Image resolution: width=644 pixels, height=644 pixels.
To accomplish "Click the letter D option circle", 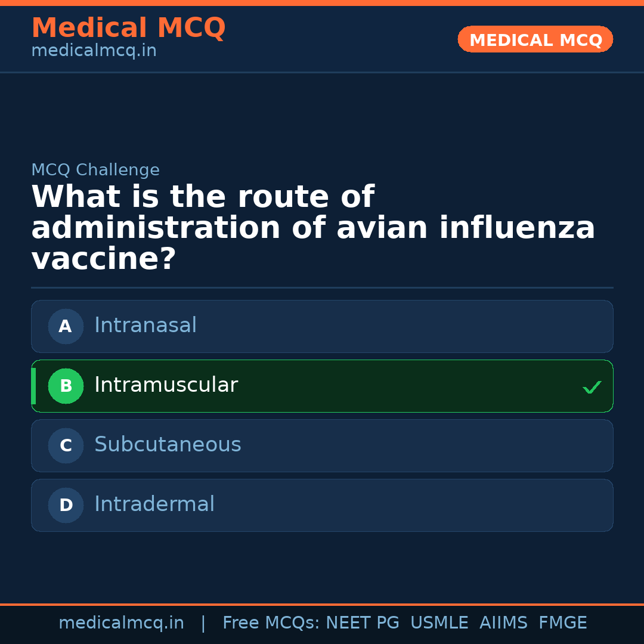I will coord(66,505).
